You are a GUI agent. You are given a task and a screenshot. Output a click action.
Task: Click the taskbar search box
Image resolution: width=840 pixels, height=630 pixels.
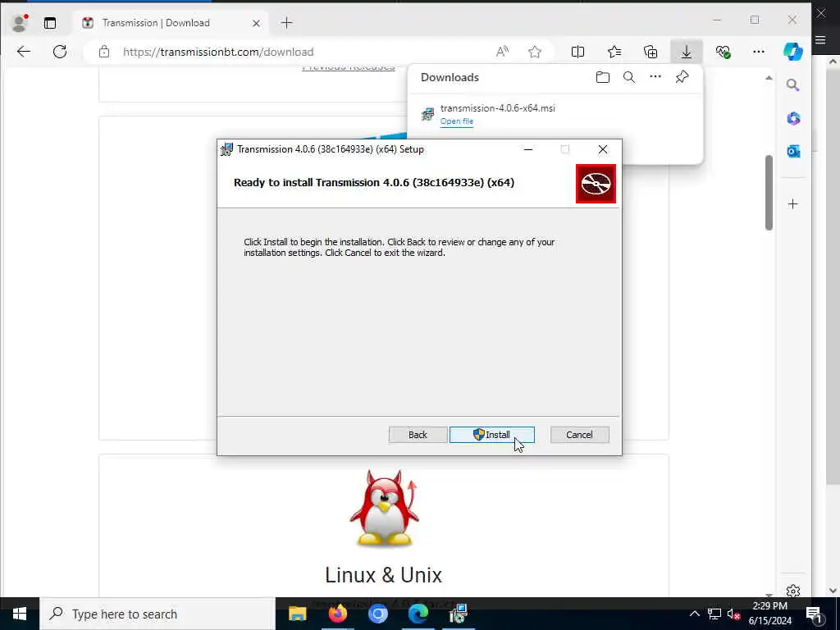click(x=157, y=614)
